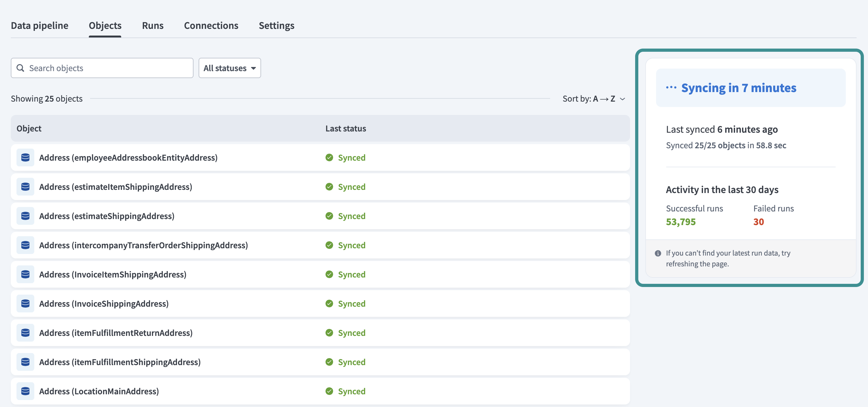Screen dimensions: 868x407
Task: Select the Data pipeline tab
Action: click(x=39, y=25)
